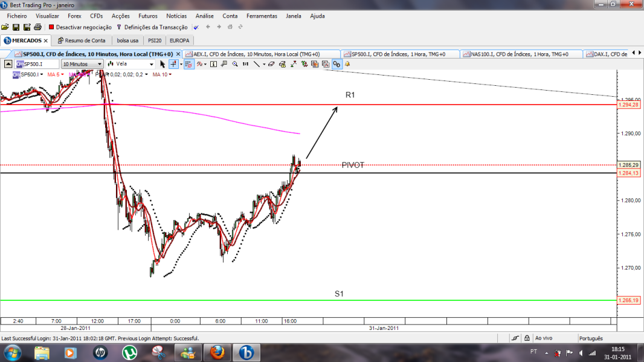This screenshot has height=362, width=644.
Task: Toggle the crosshair cursor tool
Action: (x=173, y=64)
